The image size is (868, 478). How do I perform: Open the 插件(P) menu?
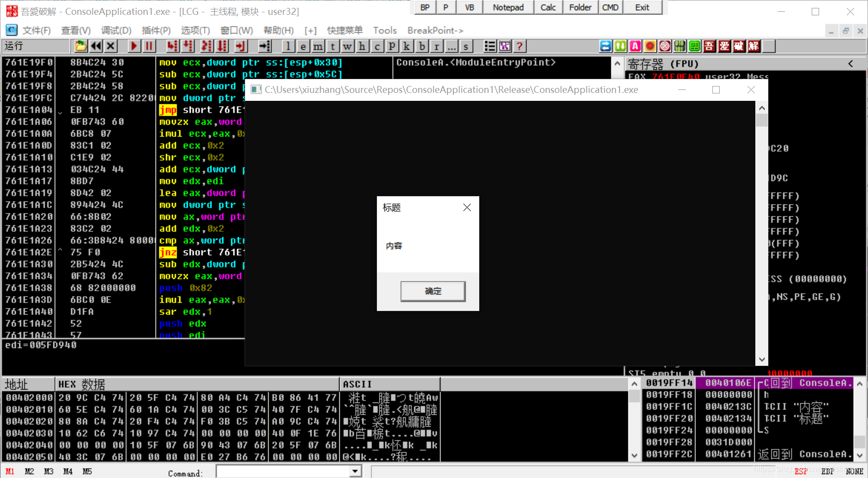pyautogui.click(x=156, y=31)
